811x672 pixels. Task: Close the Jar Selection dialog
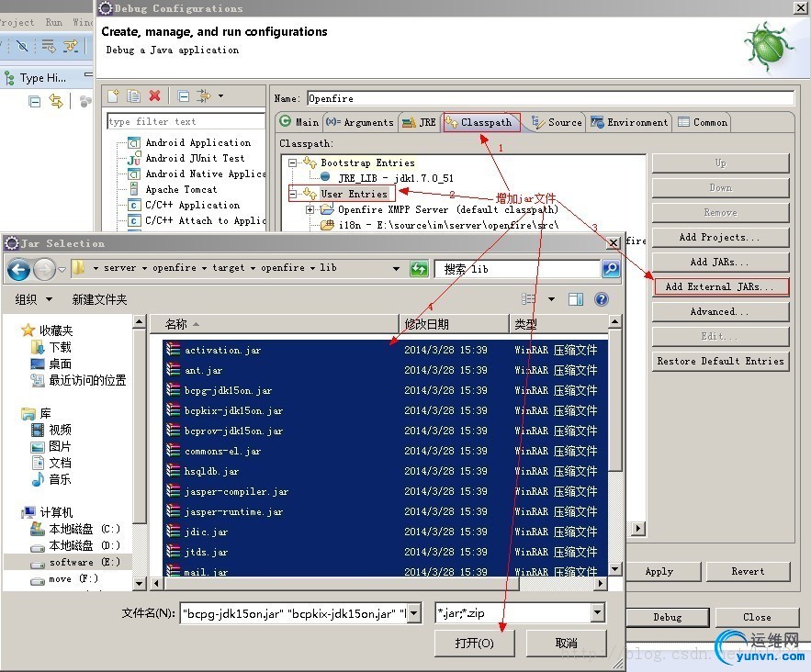coord(613,242)
